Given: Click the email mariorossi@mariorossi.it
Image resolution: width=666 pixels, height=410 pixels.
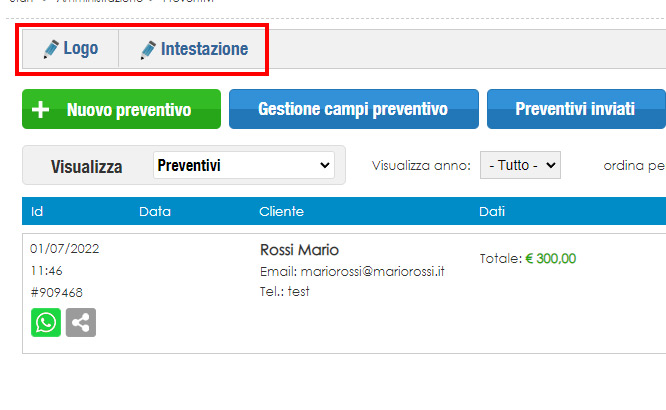Looking at the screenshot, I should pos(373,271).
